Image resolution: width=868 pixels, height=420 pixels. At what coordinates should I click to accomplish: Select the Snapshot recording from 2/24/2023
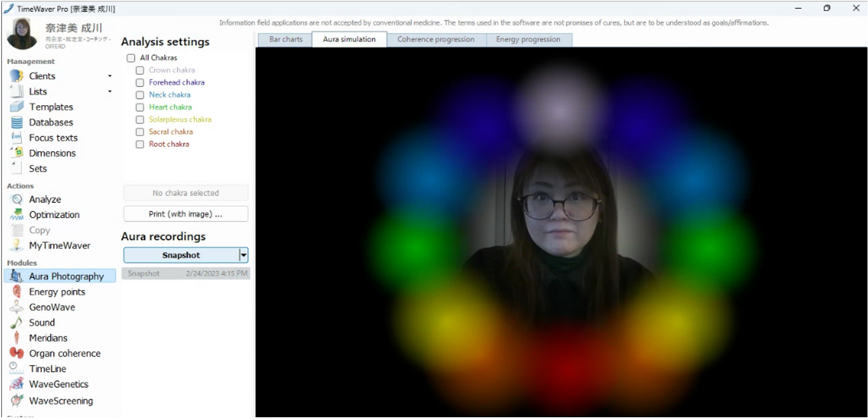click(x=186, y=274)
